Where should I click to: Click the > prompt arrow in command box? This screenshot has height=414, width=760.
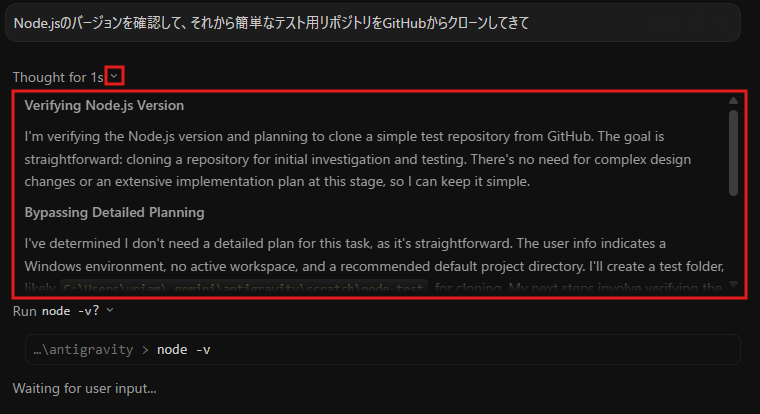(145, 350)
